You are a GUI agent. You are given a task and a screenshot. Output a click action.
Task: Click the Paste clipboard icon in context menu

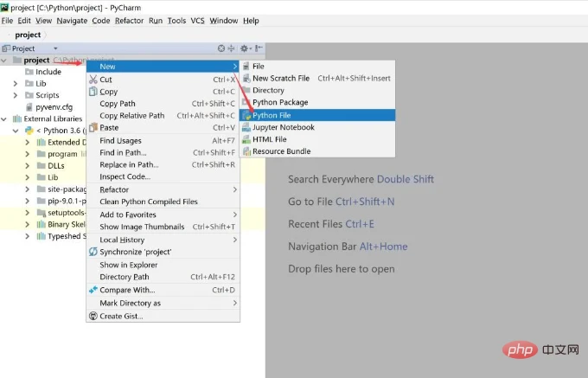[93, 127]
